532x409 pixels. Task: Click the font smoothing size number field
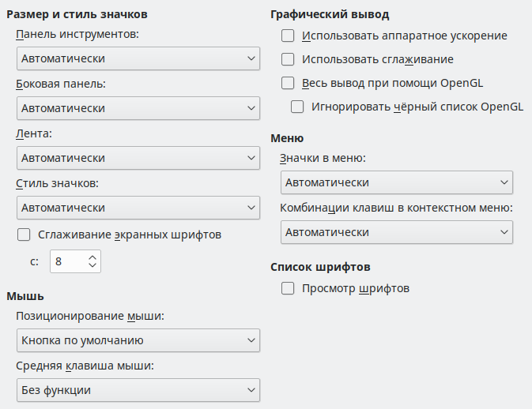[x=66, y=261]
